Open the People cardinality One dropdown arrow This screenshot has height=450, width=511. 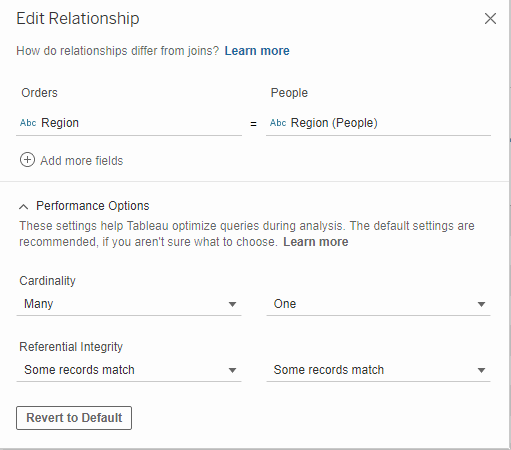pyautogui.click(x=481, y=304)
